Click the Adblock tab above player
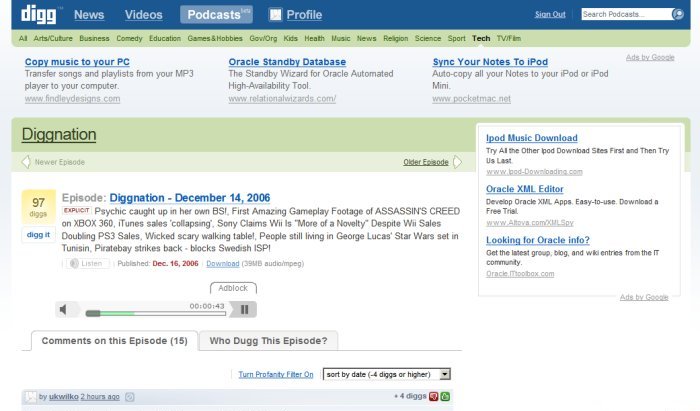Viewport: 700px width, 411px height. coord(233,288)
